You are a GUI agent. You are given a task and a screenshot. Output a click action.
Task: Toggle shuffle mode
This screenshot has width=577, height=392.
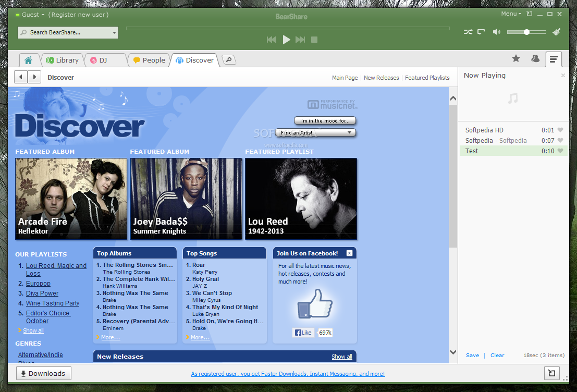coord(468,32)
